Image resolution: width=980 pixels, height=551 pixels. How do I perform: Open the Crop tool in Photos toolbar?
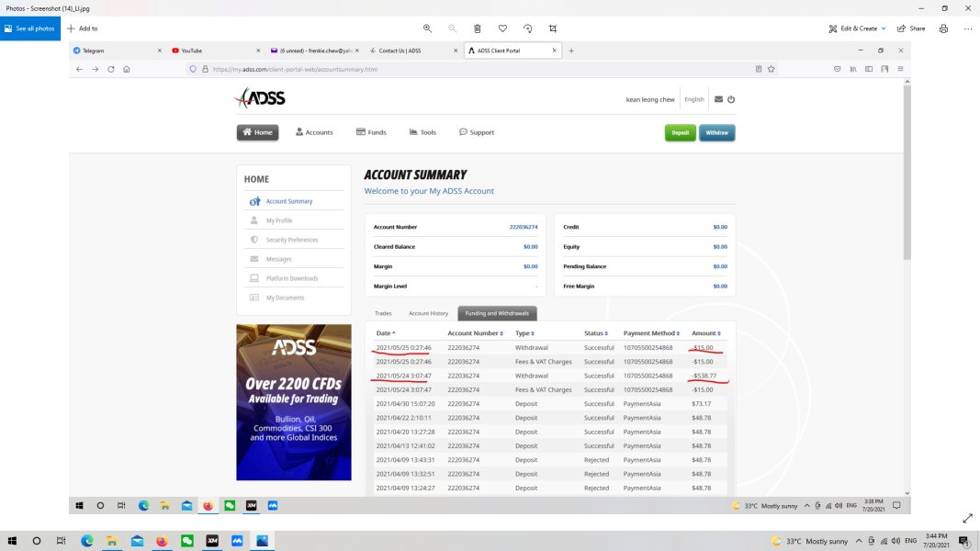point(553,28)
